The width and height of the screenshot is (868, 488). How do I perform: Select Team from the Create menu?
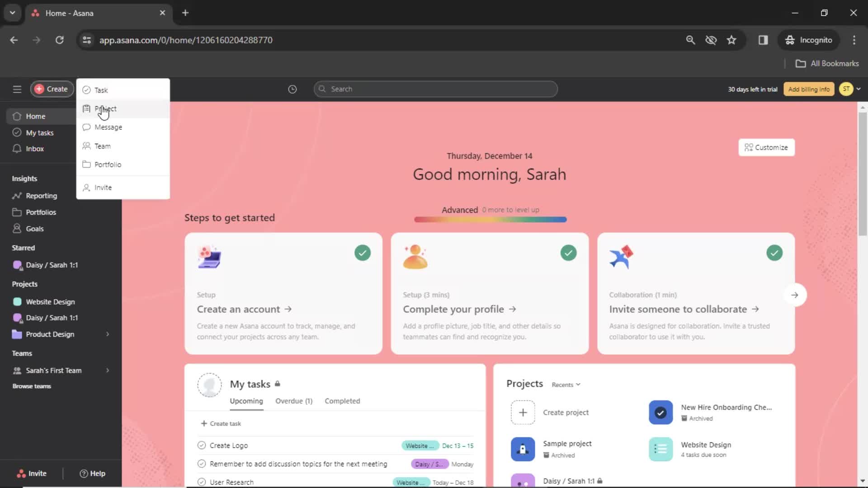tap(123, 146)
